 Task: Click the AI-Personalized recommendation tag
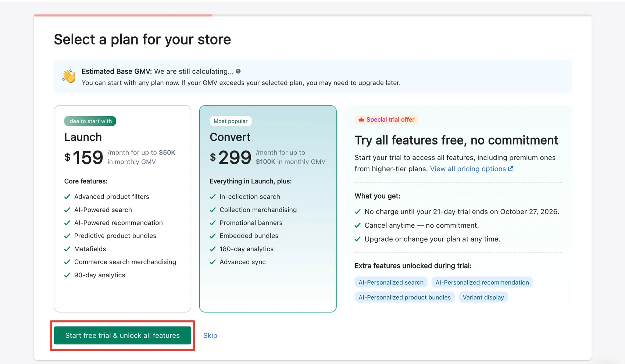coord(482,282)
